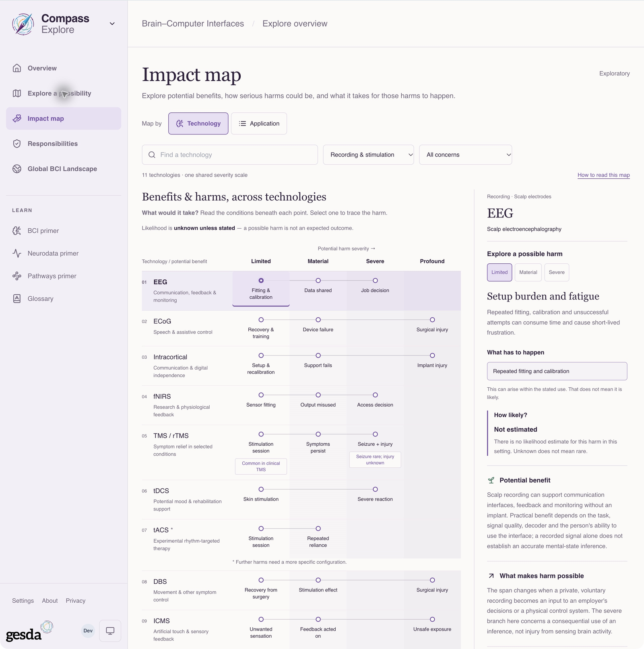Click the Settings footer link
Viewport: 644px width, 649px height.
[23, 601]
